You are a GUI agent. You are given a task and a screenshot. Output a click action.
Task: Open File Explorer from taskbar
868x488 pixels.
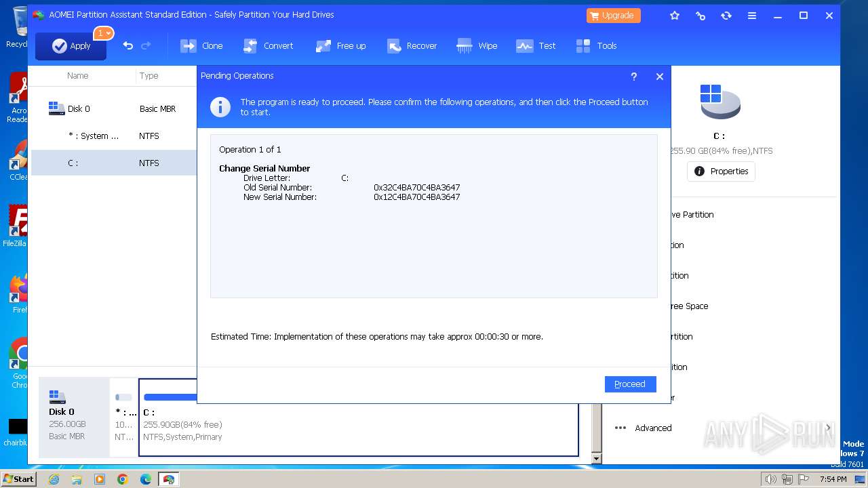77,479
